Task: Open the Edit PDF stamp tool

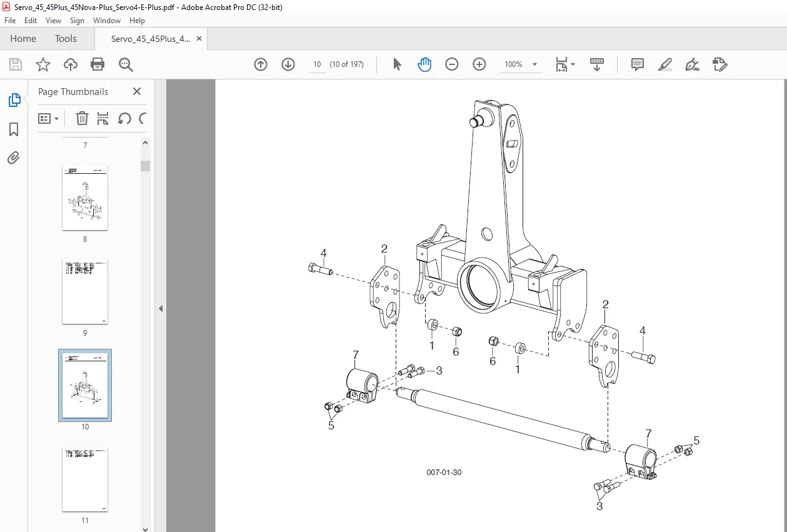Action: [x=719, y=64]
